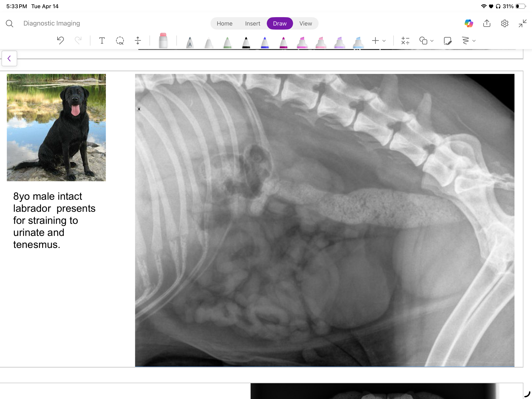Tap the Insert Space tool

click(x=138, y=41)
